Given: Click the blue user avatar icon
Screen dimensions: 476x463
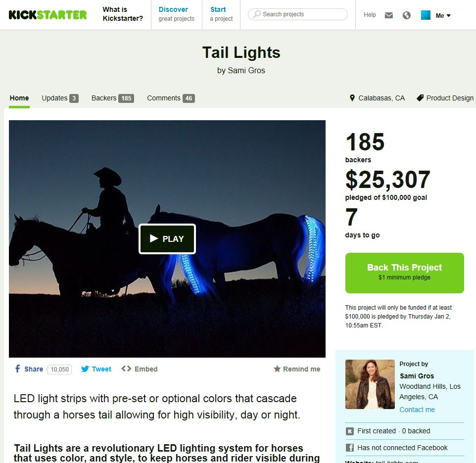Looking at the screenshot, I should tap(426, 15).
